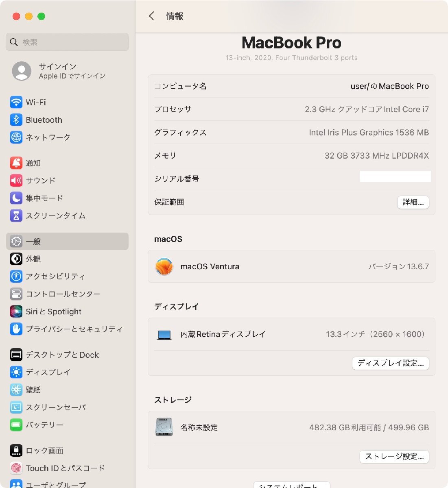Open ディスプレイ sun icon in sidebar

[x=16, y=372]
